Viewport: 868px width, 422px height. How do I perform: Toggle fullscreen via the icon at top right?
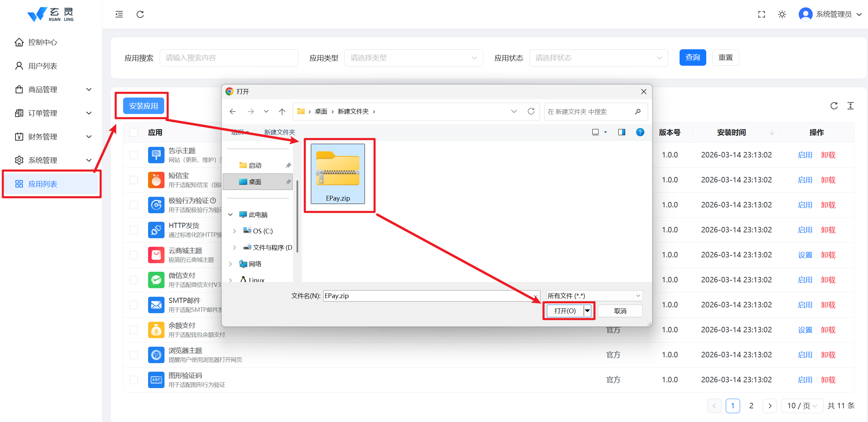pos(761,14)
